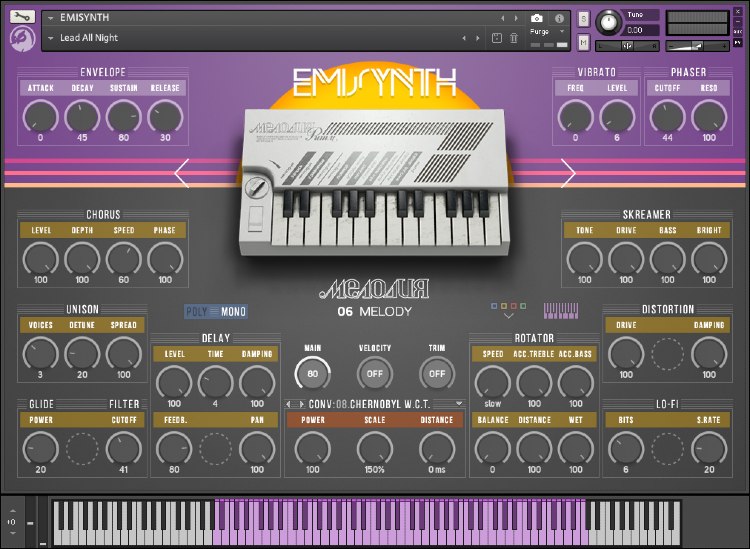The width and height of the screenshot is (750, 549).
Task: Click the Phaser RESO knob
Action: (709, 116)
